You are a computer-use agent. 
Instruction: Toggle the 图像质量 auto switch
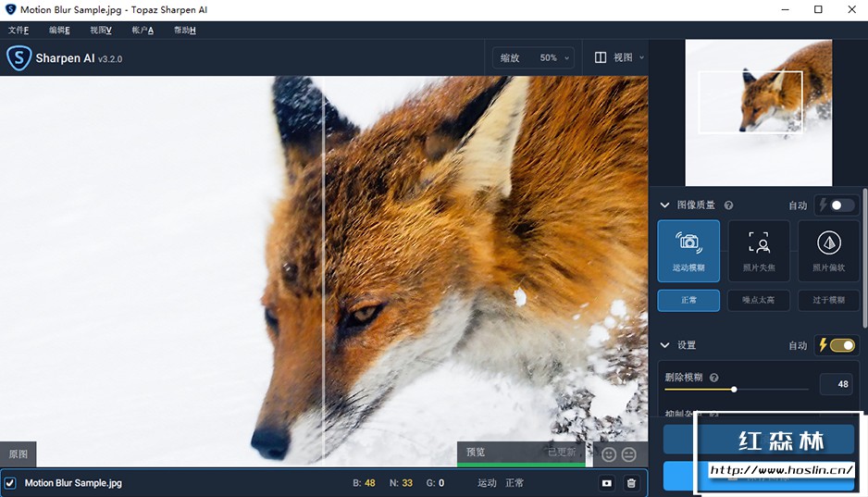coord(837,205)
